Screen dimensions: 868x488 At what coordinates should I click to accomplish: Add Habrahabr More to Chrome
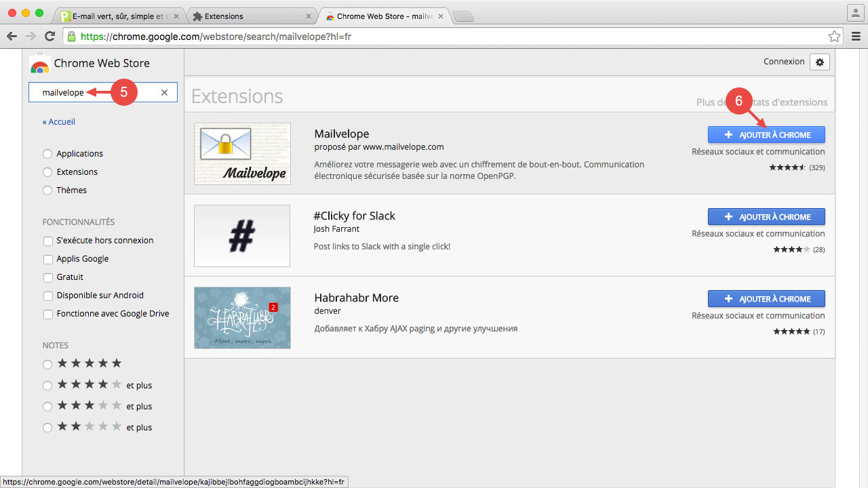(766, 299)
